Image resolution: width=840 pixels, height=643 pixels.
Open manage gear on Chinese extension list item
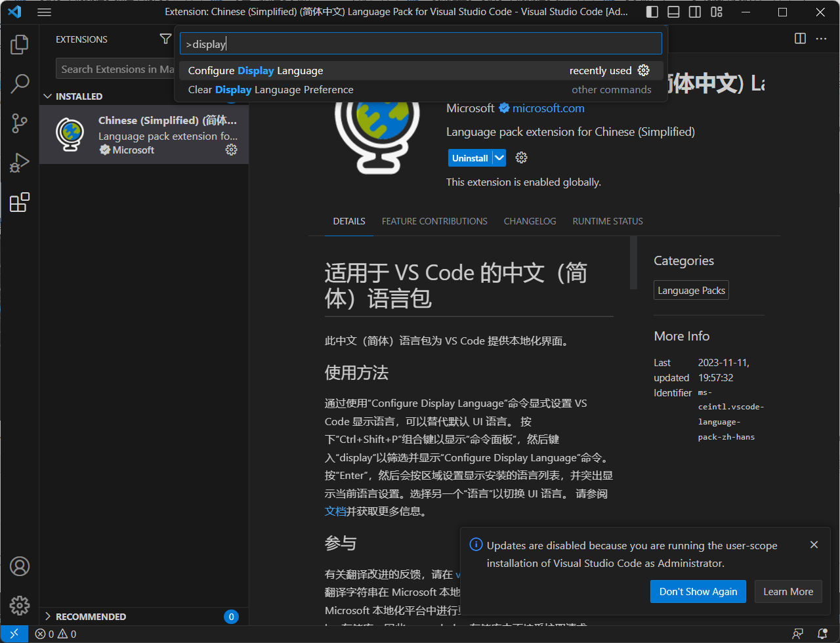pyautogui.click(x=231, y=150)
